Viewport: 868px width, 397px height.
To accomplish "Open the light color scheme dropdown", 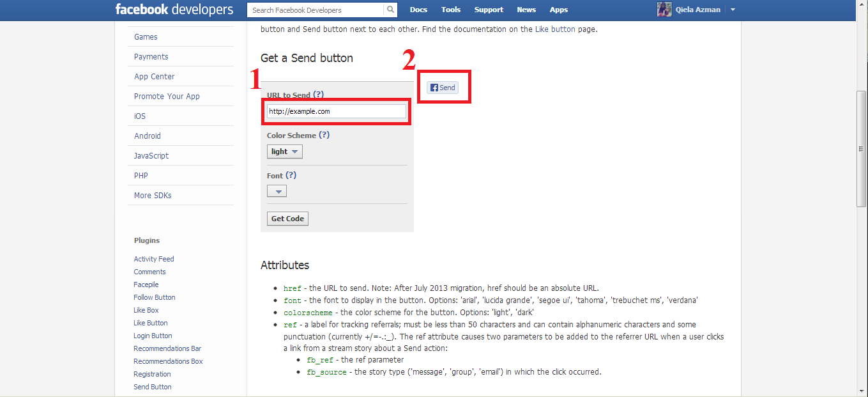I will coord(285,152).
